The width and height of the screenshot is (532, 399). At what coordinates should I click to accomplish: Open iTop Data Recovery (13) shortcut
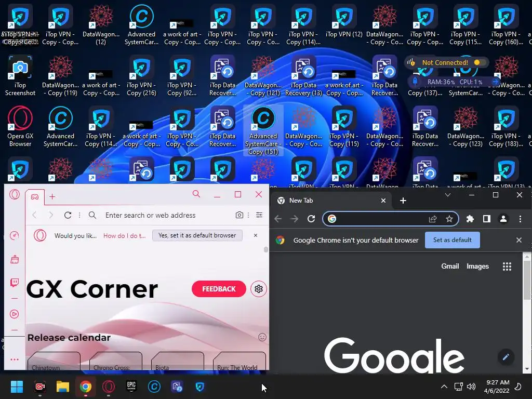click(303, 76)
